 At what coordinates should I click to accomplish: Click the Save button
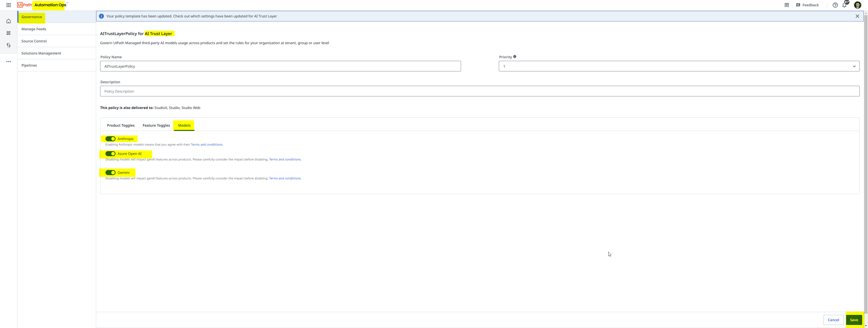pos(854,320)
